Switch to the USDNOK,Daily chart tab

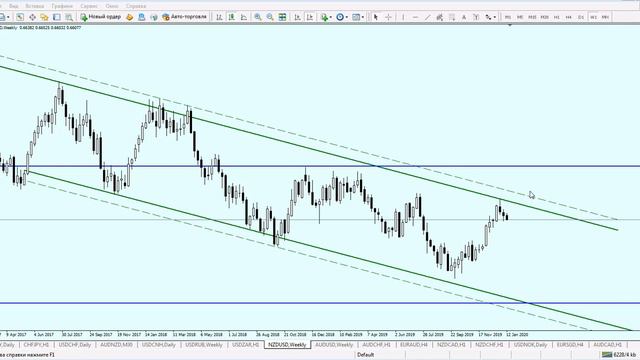click(x=530, y=345)
